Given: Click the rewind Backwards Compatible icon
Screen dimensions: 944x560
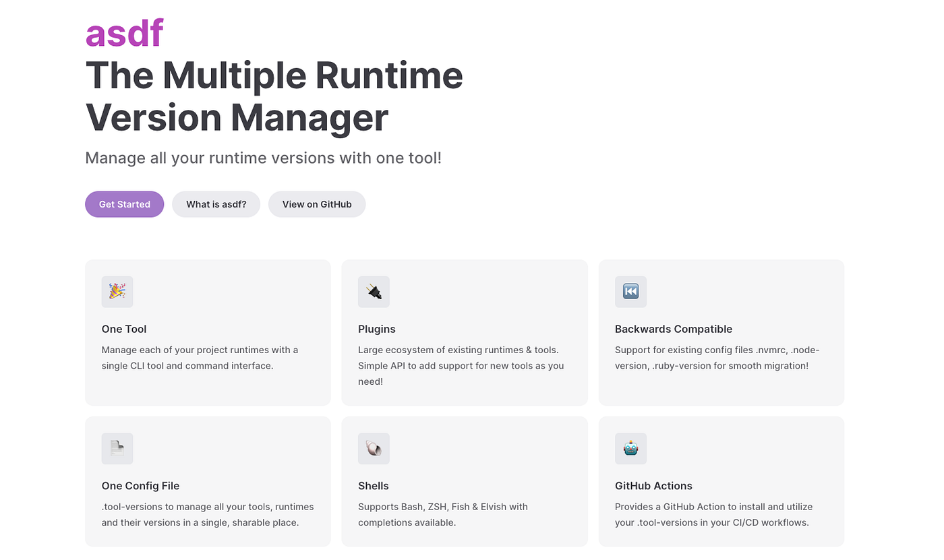Looking at the screenshot, I should tap(630, 292).
